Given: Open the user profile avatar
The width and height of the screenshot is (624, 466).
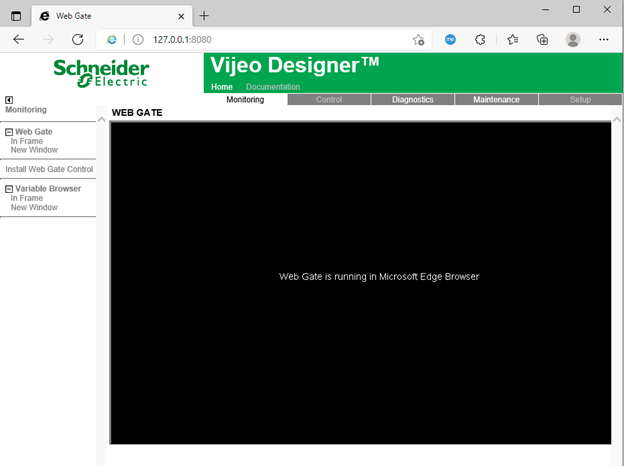Looking at the screenshot, I should coord(573,39).
